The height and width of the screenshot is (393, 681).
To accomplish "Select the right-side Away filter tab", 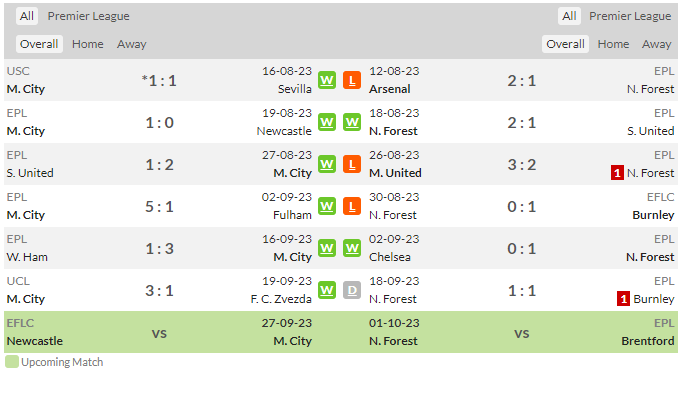I will (x=657, y=44).
